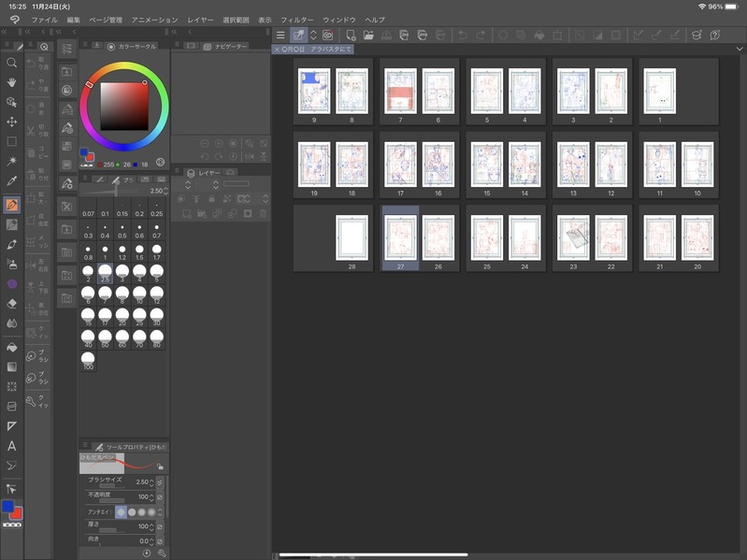The image size is (747, 560).
Task: Select the 0.5 brush size preset
Action: 122,231
